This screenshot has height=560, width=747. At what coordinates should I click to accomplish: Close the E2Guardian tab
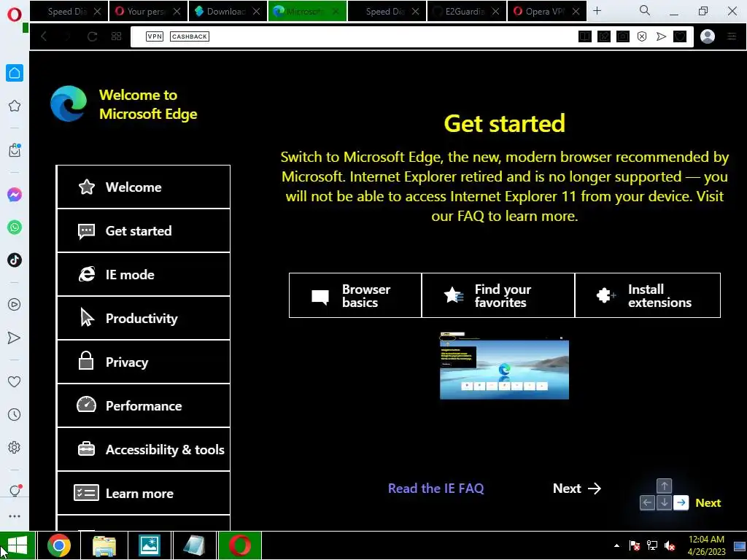click(x=495, y=12)
